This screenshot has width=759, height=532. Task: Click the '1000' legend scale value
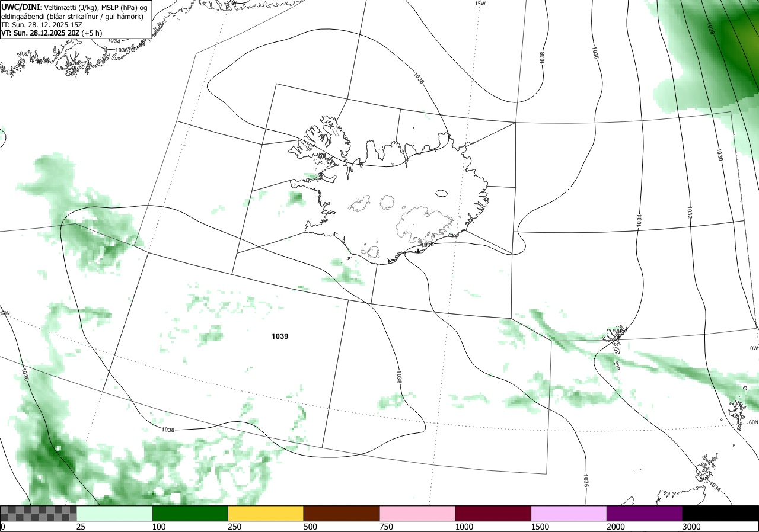point(464,527)
